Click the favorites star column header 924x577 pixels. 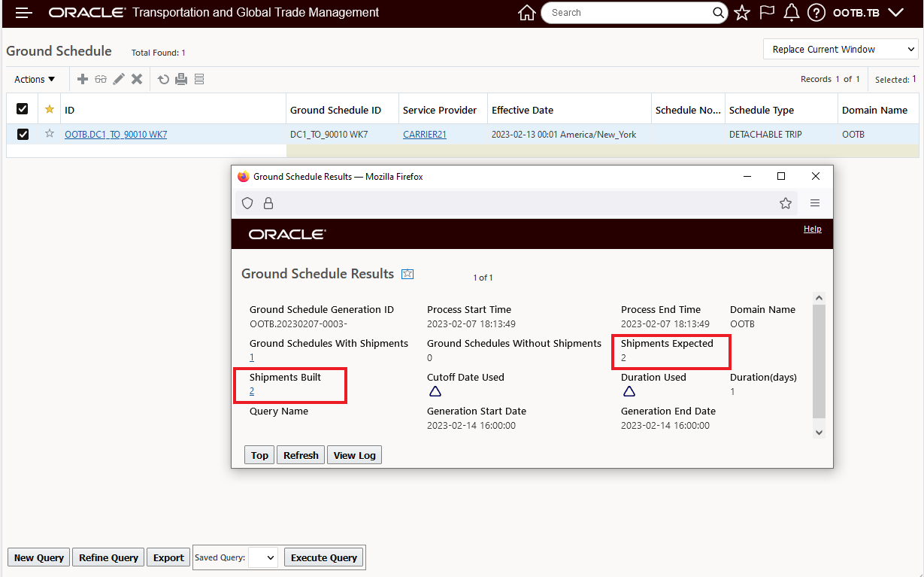[x=50, y=109]
